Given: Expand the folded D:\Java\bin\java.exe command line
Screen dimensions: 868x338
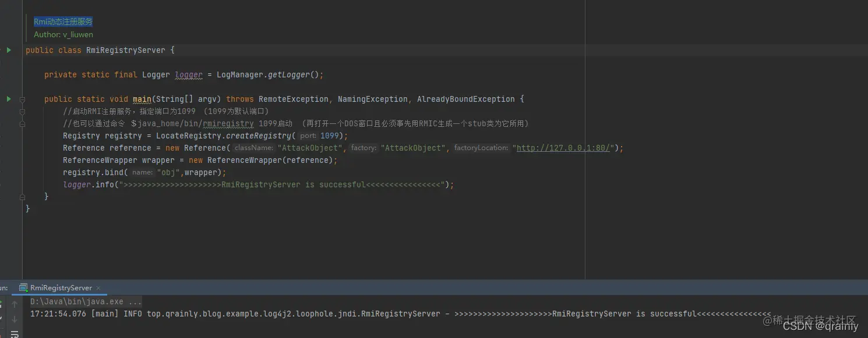Looking at the screenshot, I should click(x=86, y=302).
